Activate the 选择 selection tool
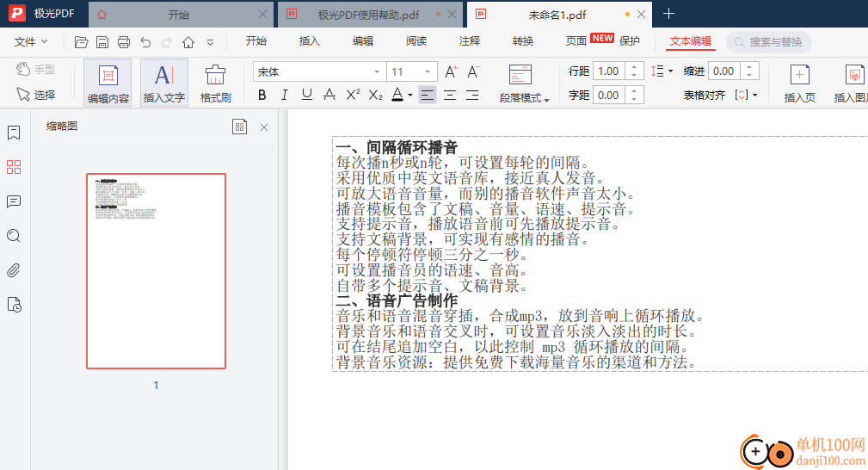This screenshot has height=470, width=868. (35, 95)
